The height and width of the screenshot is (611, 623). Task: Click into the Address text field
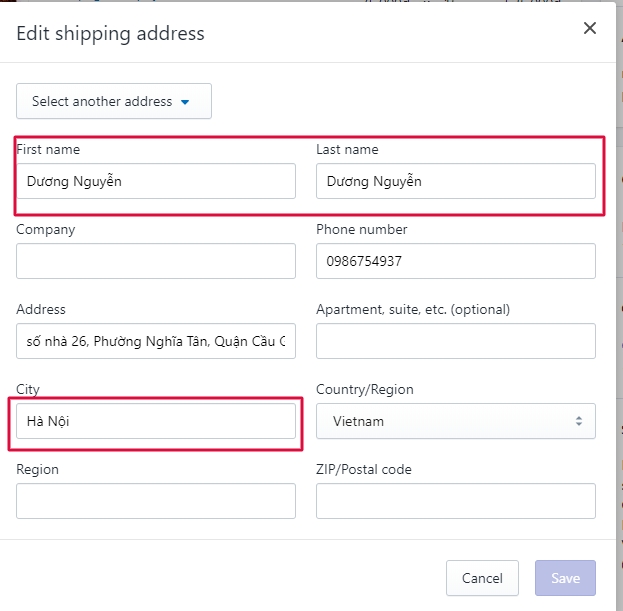click(x=156, y=341)
